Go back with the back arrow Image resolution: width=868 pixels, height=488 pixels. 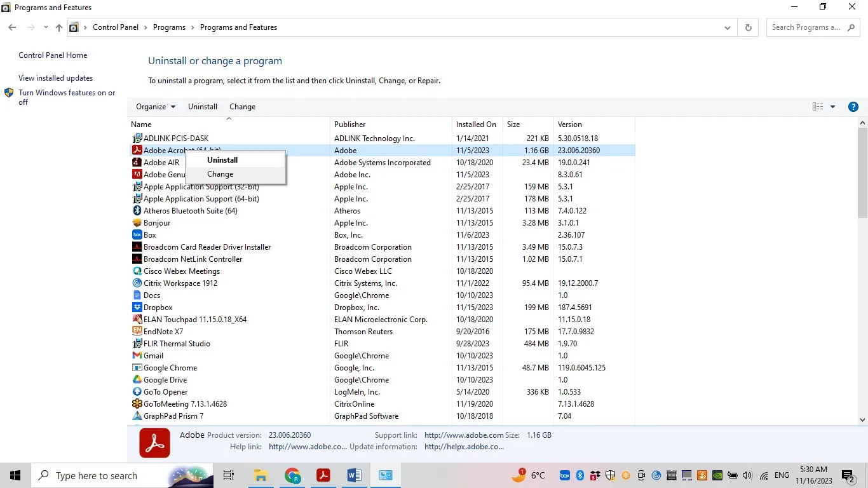point(12,27)
